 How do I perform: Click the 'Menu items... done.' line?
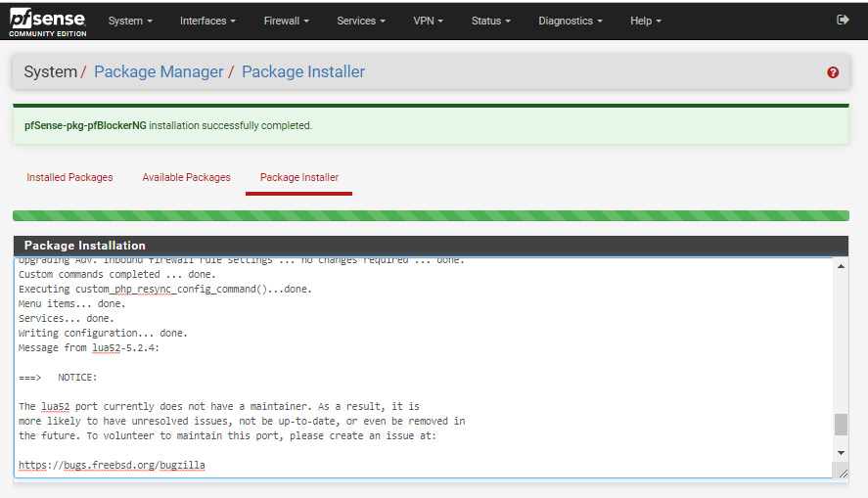(x=72, y=303)
